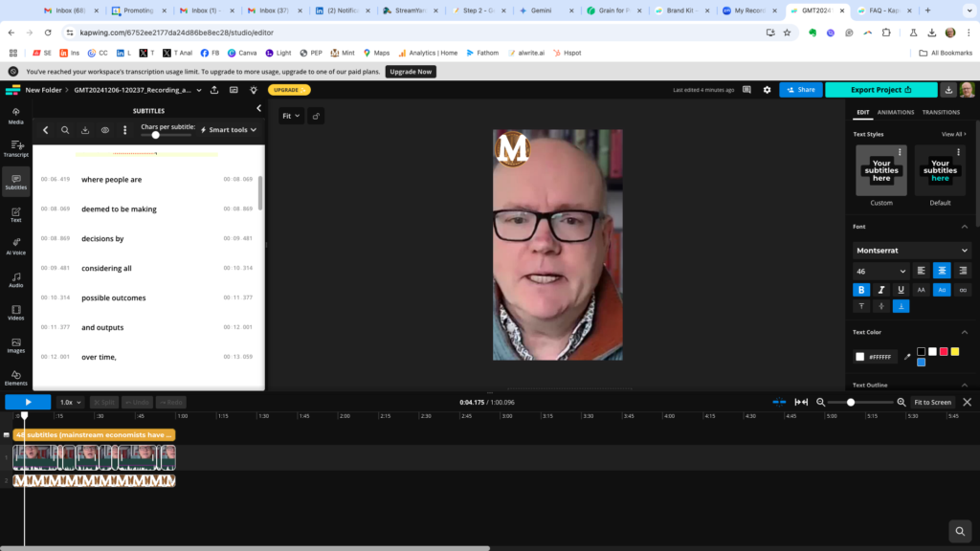Click the Upgrade Now button
The image size is (980, 551).
tap(411, 72)
